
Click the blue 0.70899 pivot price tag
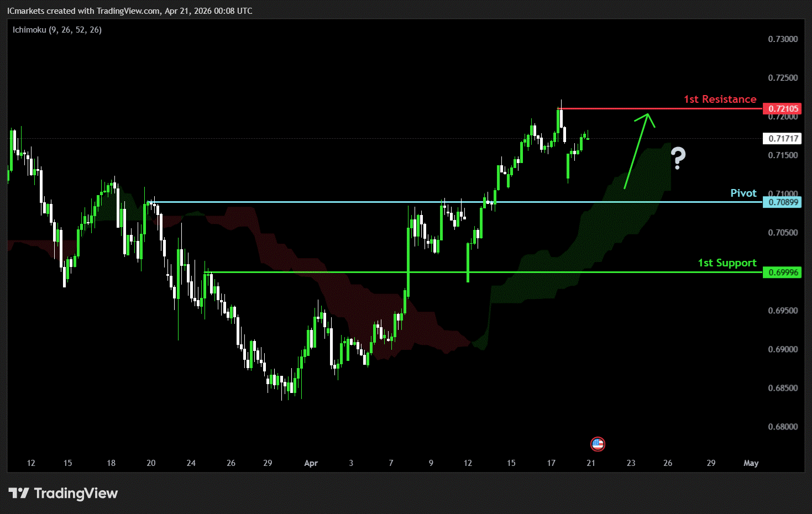point(783,202)
